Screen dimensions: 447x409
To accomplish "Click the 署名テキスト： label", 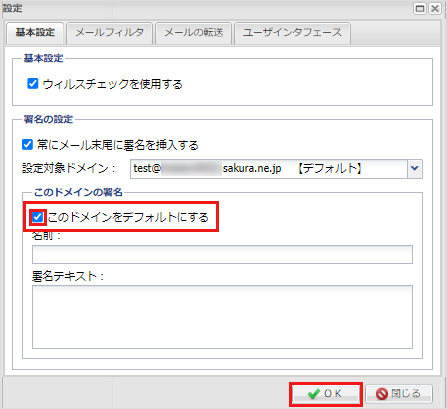I will pos(68,276).
